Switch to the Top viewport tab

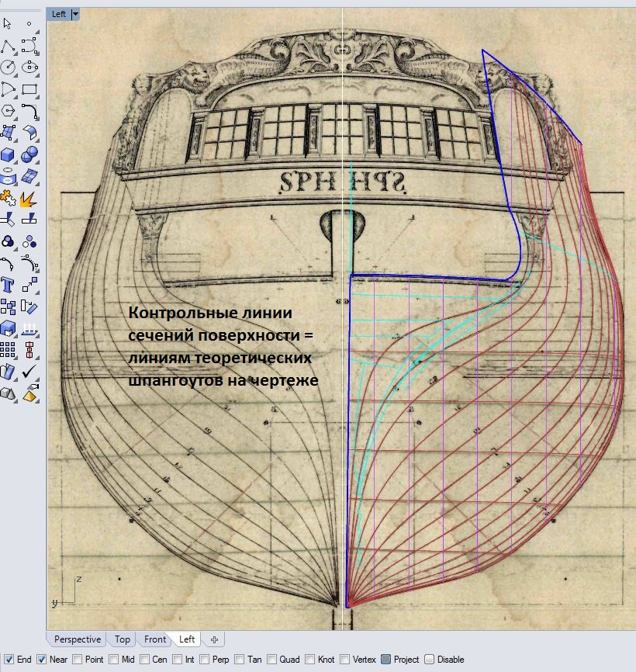(123, 639)
